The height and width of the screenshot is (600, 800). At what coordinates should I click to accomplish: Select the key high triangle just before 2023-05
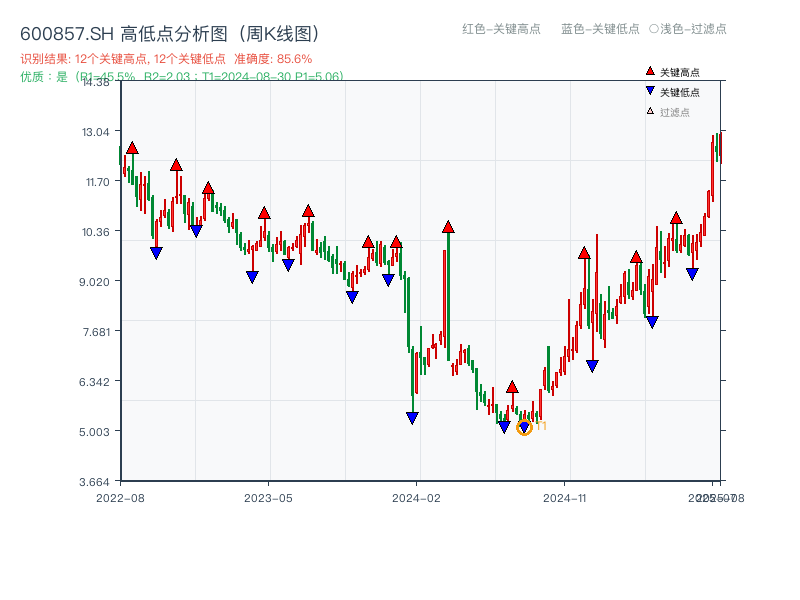click(264, 213)
